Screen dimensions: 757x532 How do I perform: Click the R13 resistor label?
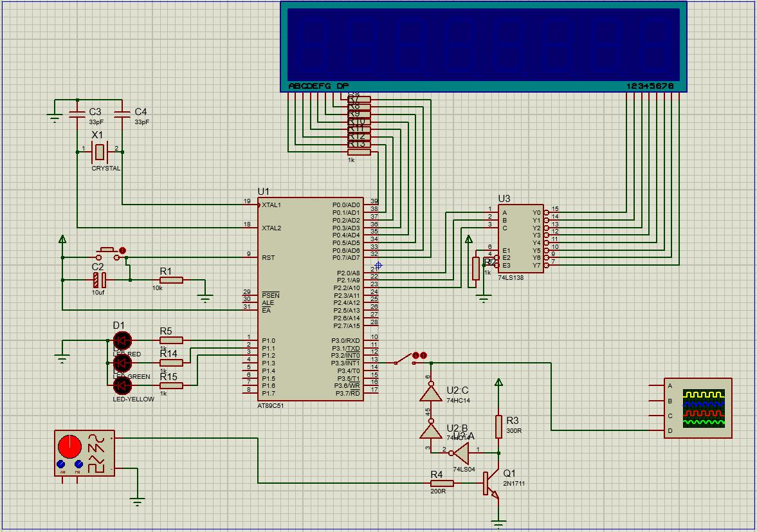tap(357, 144)
